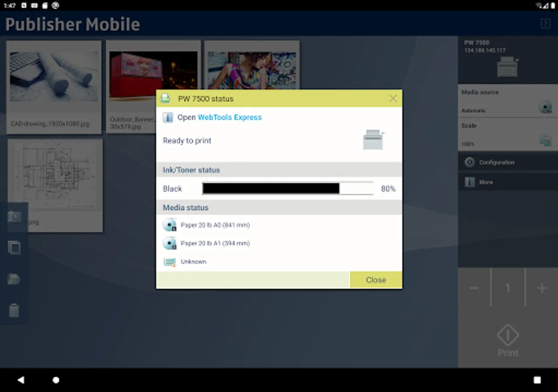
Task: Open the More menu item
Action: (508, 182)
